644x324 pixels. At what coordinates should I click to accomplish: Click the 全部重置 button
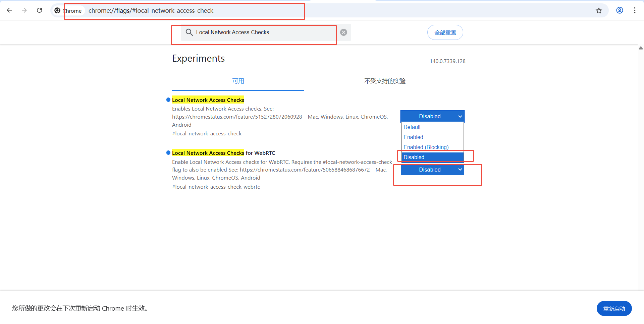point(445,33)
